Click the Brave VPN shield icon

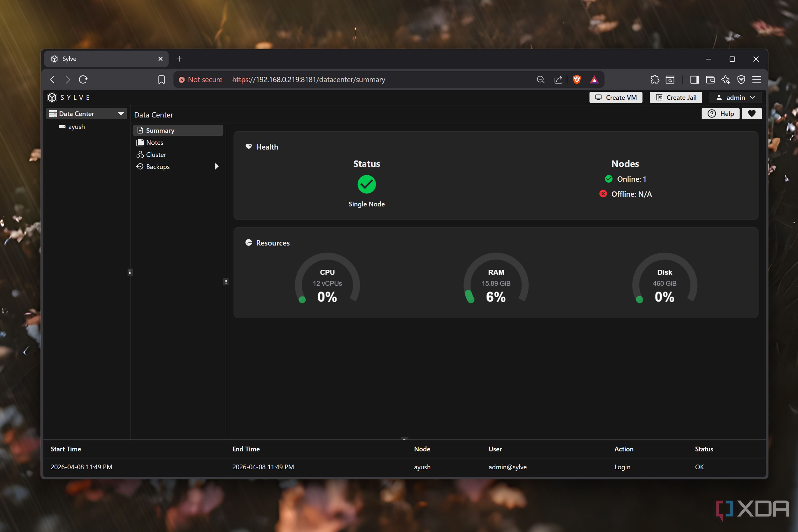click(x=741, y=79)
